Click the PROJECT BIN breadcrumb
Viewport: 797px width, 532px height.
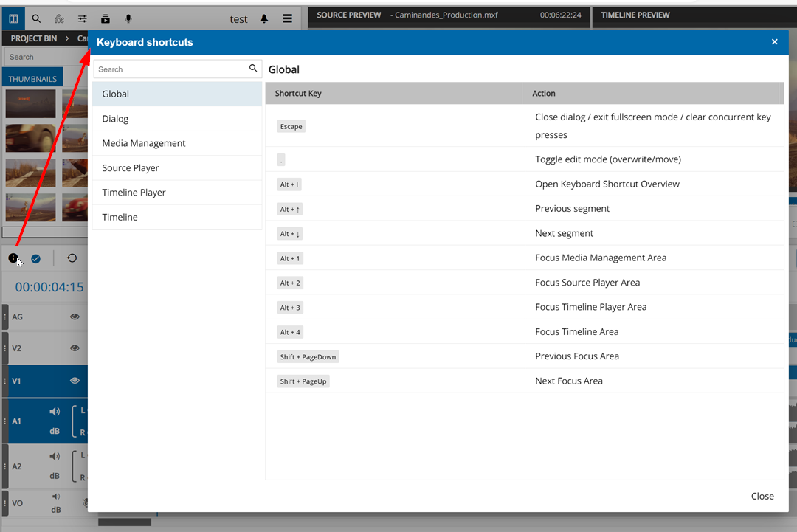35,38
